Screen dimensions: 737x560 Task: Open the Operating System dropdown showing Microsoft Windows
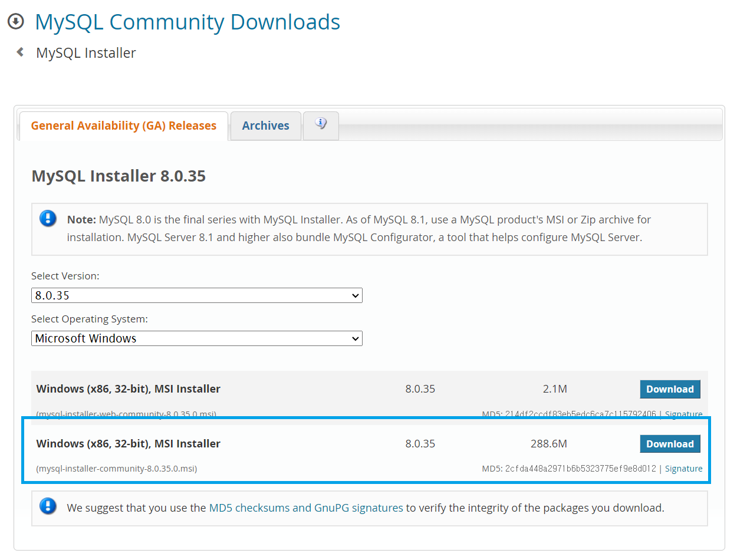tap(197, 338)
